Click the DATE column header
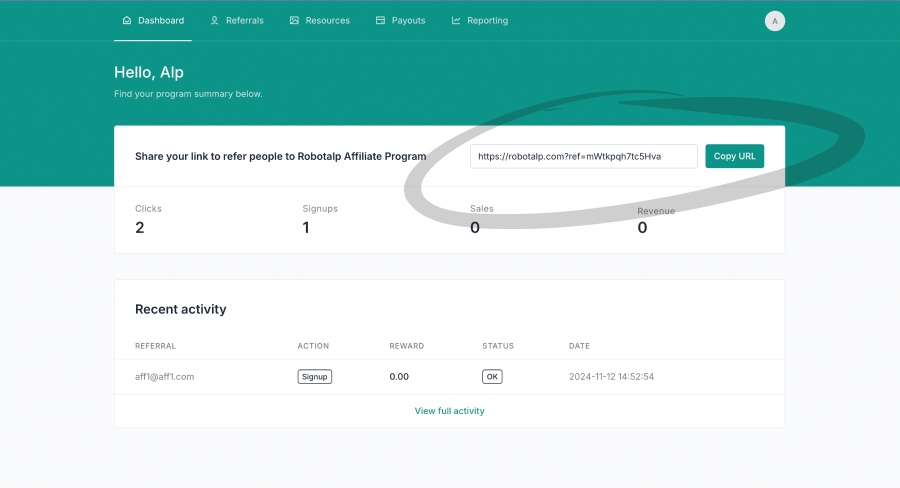 pyautogui.click(x=579, y=346)
